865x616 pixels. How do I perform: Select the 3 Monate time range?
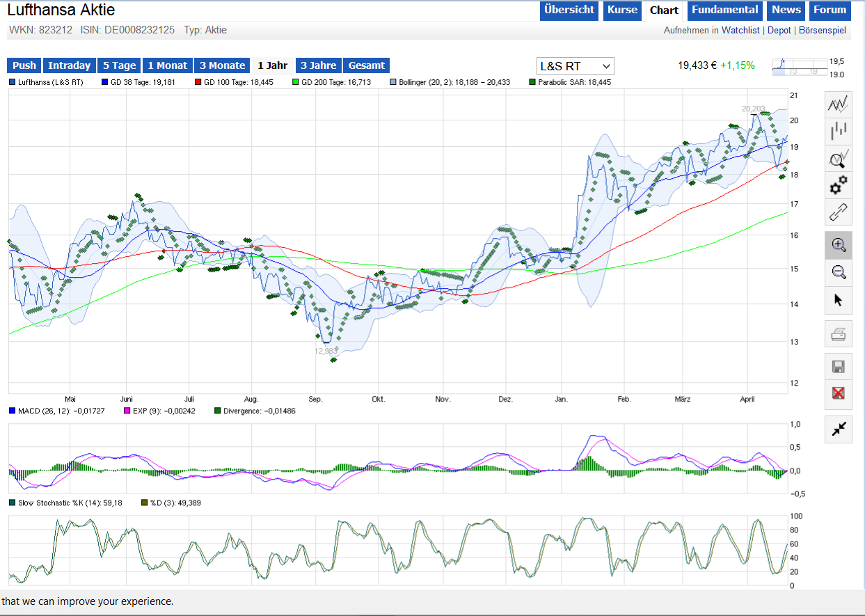pos(222,65)
